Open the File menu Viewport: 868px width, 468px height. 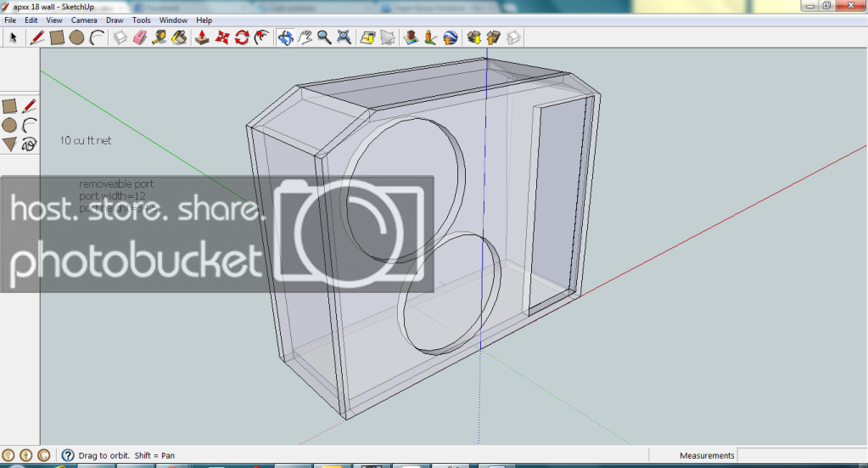tap(10, 20)
